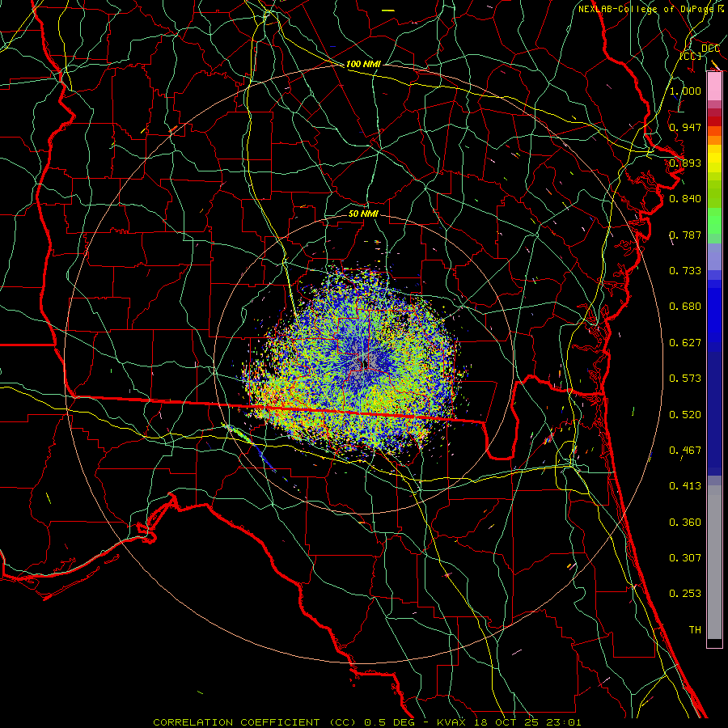Click the 0.253 legend value
Viewport: 728px width, 728px height.
[x=685, y=594]
